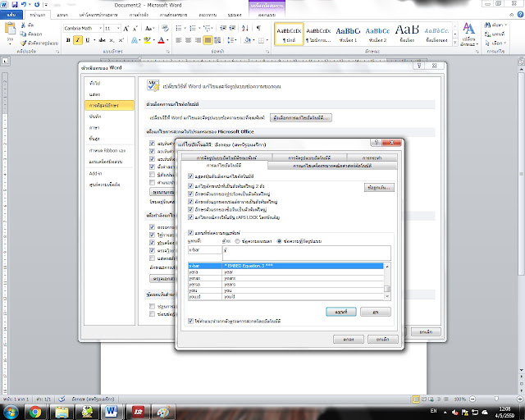Click the Center alignment icon
525x420 pixels.
[188, 40]
